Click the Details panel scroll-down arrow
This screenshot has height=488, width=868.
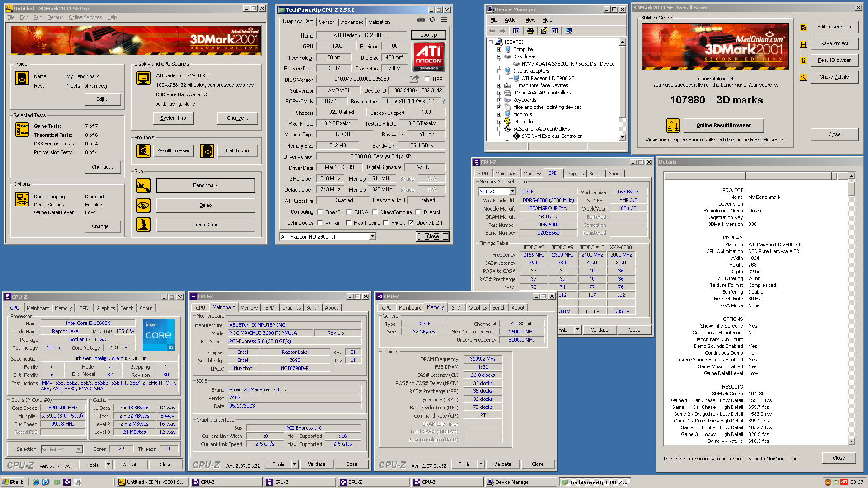pos(852,442)
